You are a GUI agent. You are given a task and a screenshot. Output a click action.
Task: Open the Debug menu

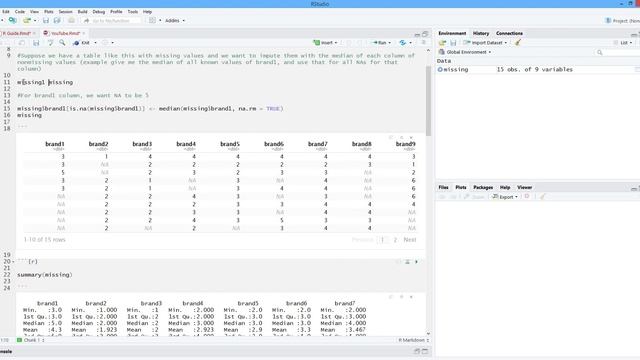(99, 12)
